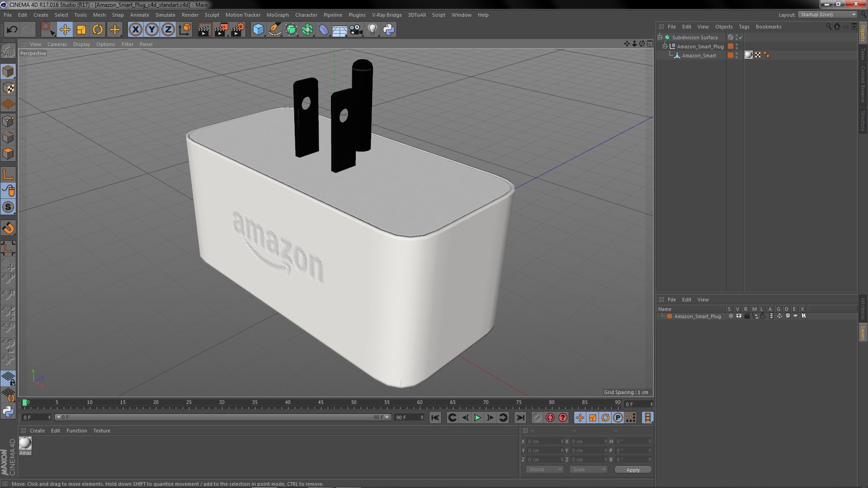Open the Deformer objects icon

click(324, 30)
